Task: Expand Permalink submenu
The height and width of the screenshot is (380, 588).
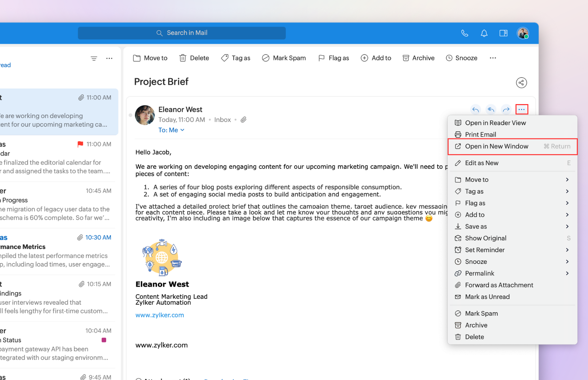Action: (x=512, y=274)
